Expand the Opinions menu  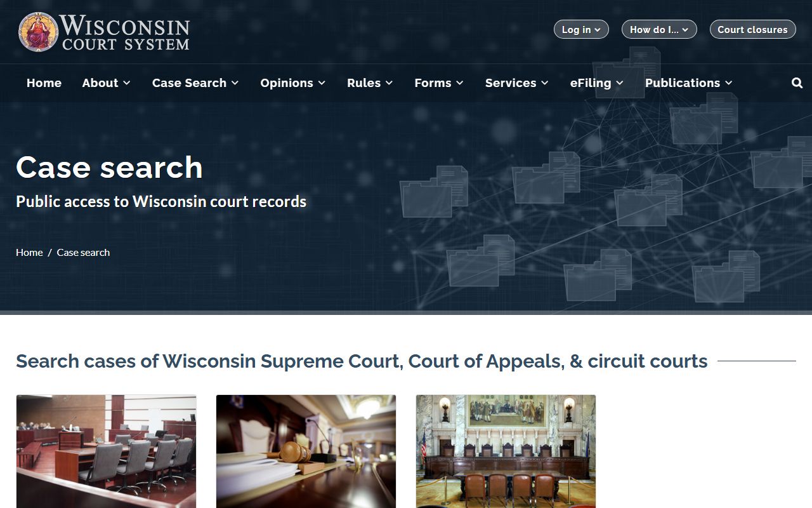[293, 83]
